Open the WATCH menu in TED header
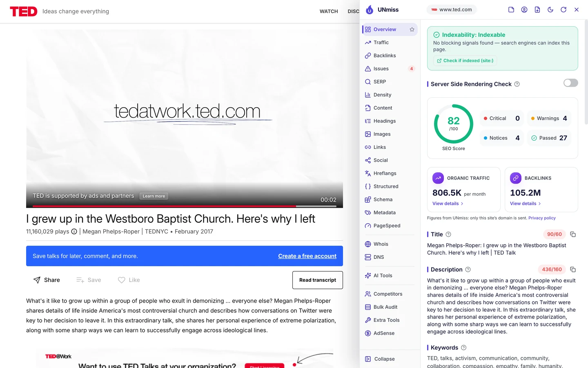 click(329, 11)
